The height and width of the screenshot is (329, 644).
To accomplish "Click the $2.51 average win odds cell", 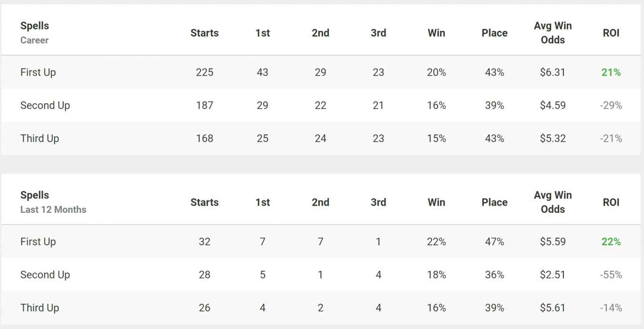I will point(553,275).
